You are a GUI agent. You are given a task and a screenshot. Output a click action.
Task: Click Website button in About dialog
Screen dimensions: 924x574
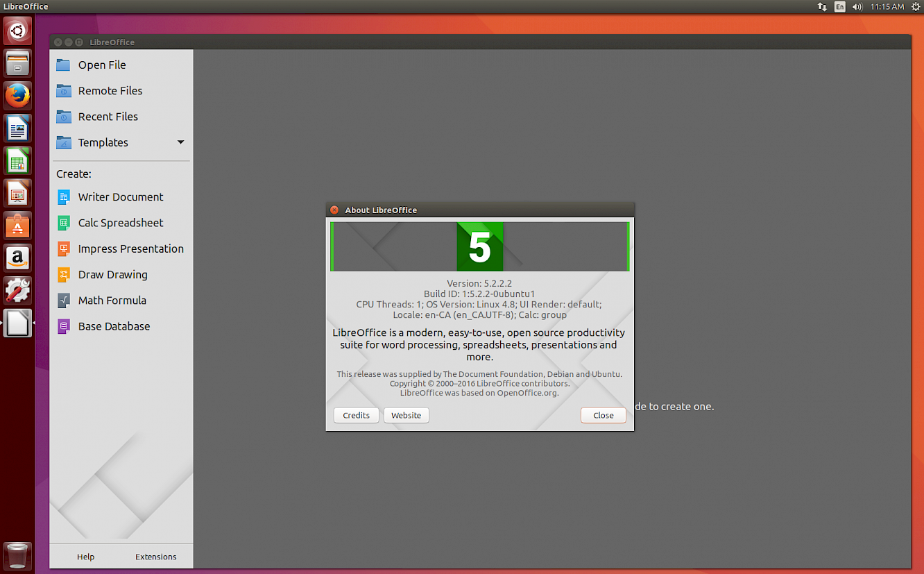click(x=407, y=415)
